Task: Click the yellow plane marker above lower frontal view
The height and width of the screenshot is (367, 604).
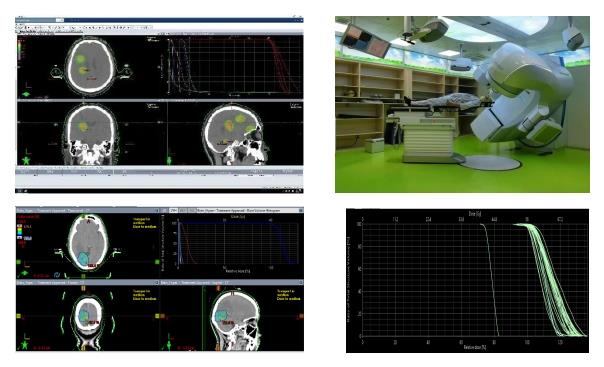Action: [x=83, y=288]
